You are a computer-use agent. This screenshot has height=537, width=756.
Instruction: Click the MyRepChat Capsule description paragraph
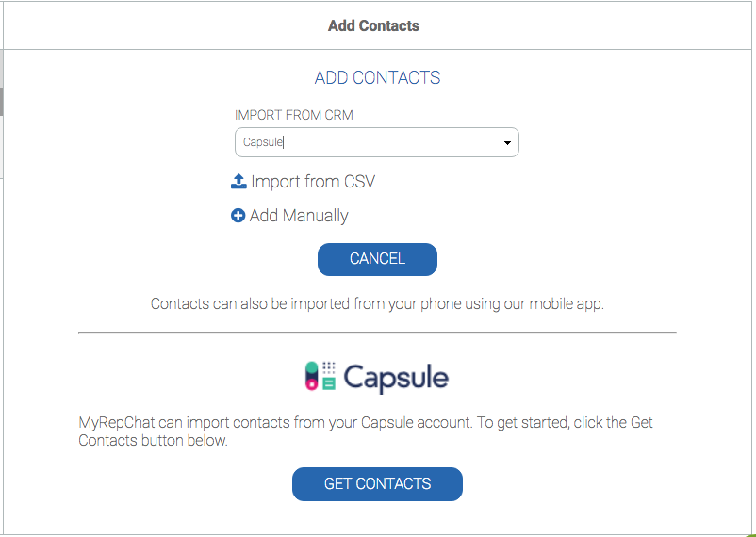pos(366,431)
